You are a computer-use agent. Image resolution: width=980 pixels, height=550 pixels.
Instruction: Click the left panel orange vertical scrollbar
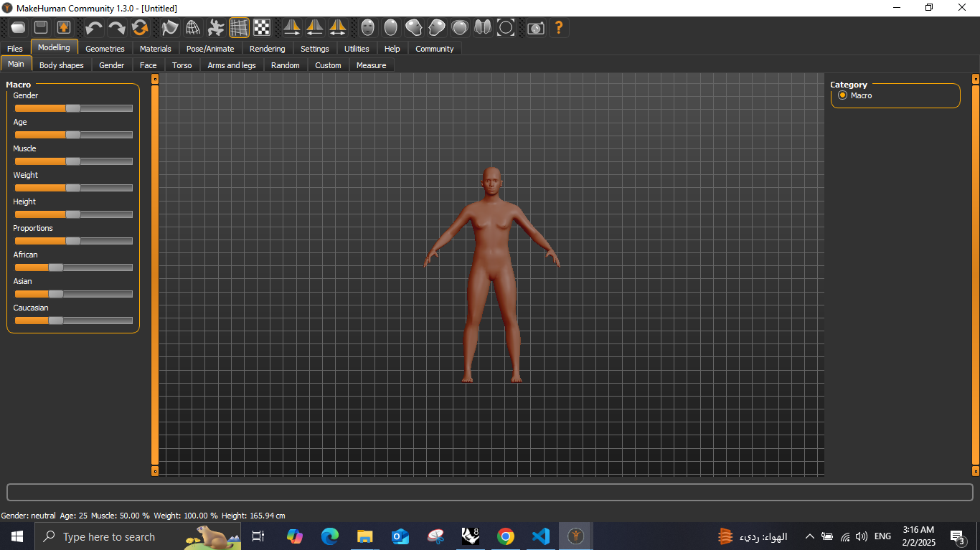[155, 275]
